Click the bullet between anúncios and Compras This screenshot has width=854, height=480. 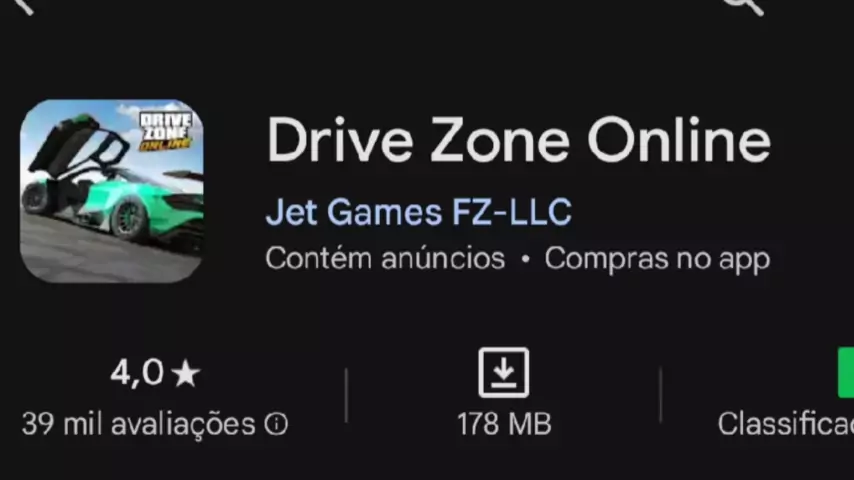click(525, 260)
